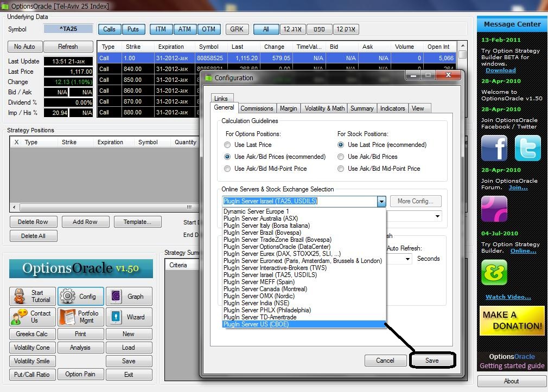
Task: Click the Make a Donation banner
Action: [x=512, y=321]
